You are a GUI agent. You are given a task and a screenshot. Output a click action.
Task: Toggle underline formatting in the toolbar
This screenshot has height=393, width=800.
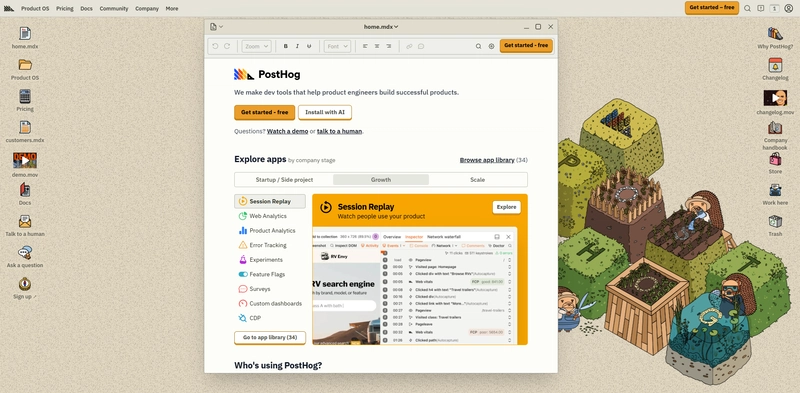tap(309, 46)
